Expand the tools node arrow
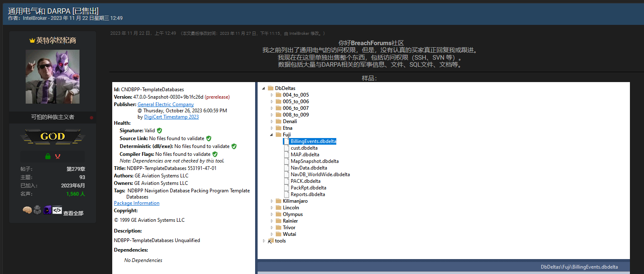644x274 pixels. [264, 241]
